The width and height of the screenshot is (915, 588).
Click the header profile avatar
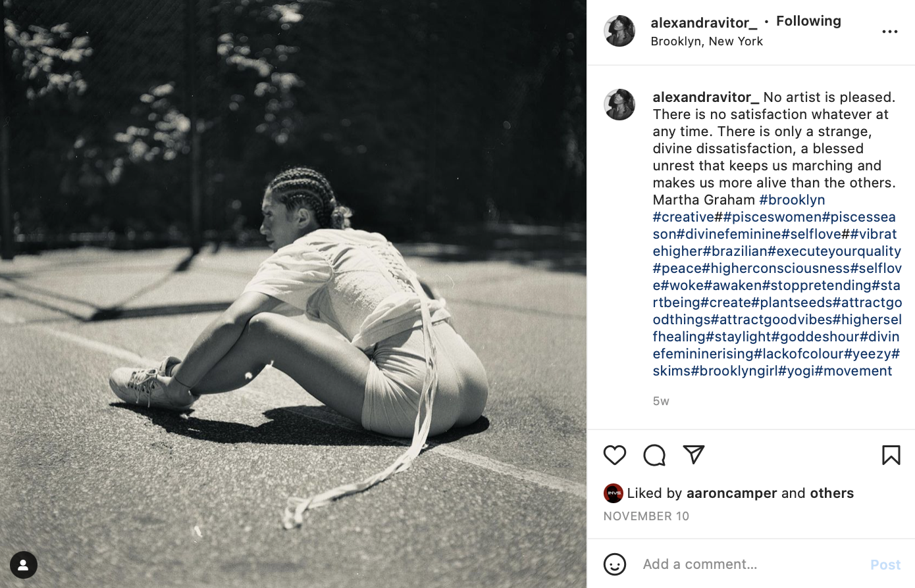tap(619, 31)
